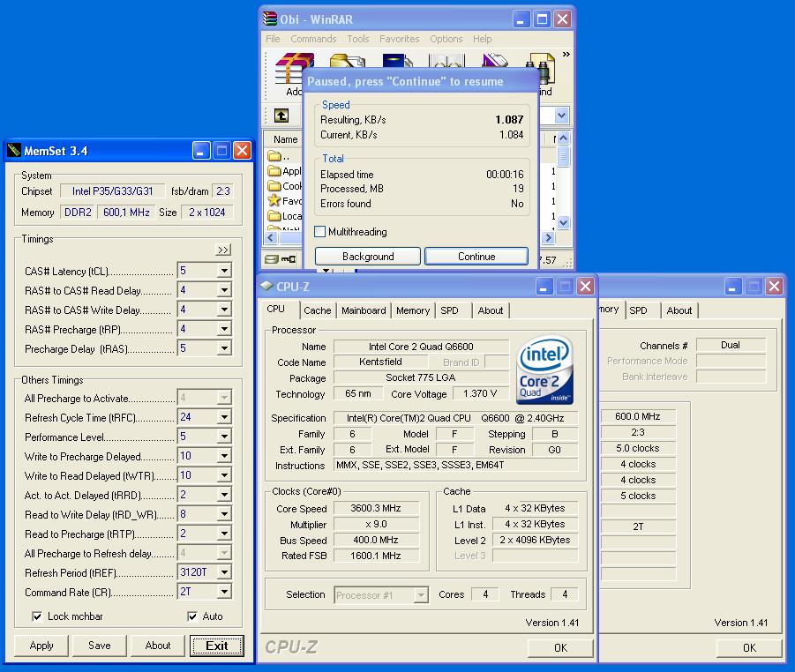Click OK in the rear CPU-Z window

(x=749, y=647)
